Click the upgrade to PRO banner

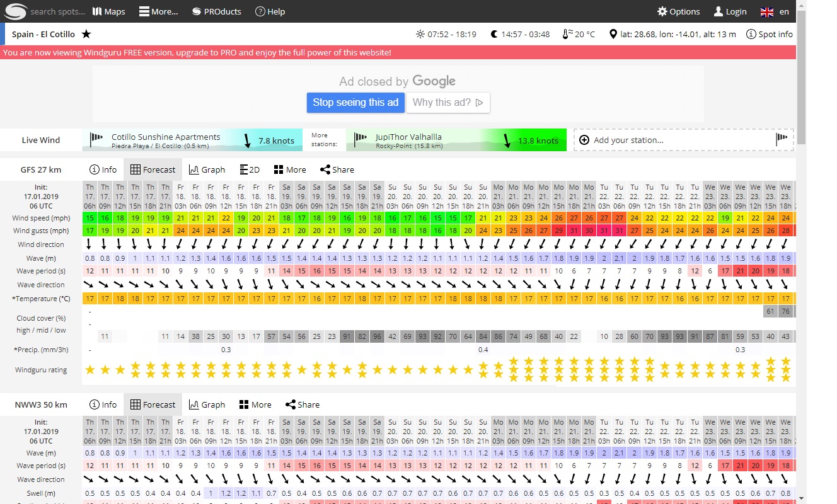click(398, 52)
